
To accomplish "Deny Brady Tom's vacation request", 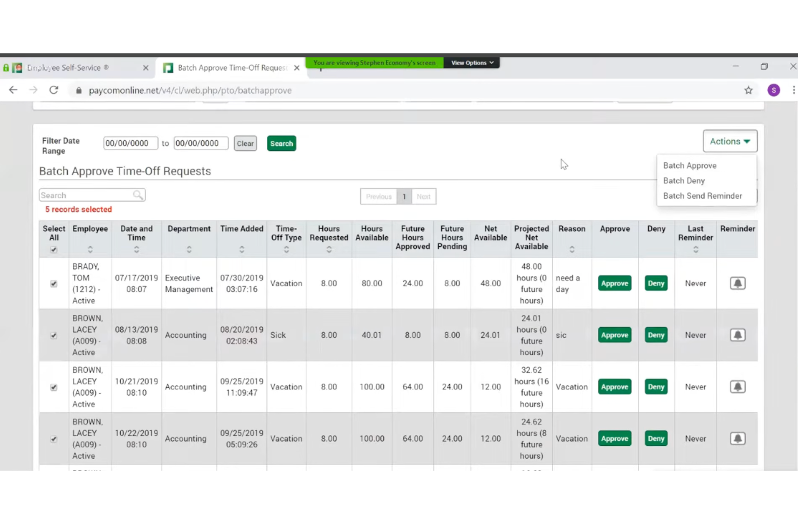I will (656, 283).
